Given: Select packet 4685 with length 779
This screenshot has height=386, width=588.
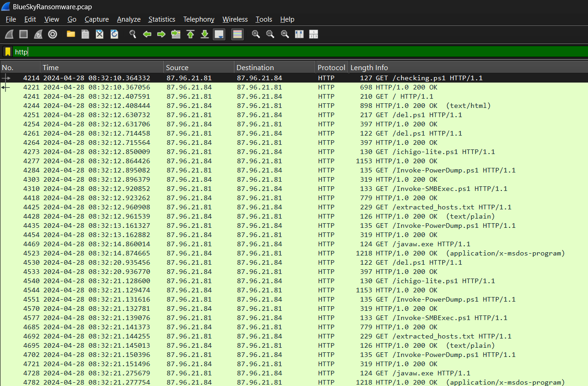Looking at the screenshot, I should [294, 327].
